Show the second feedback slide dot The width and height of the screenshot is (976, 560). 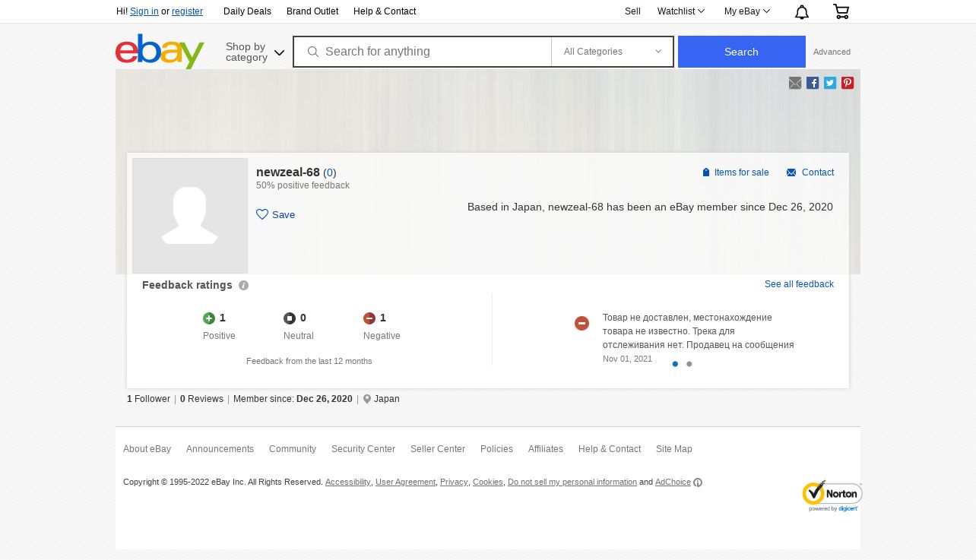(x=689, y=364)
